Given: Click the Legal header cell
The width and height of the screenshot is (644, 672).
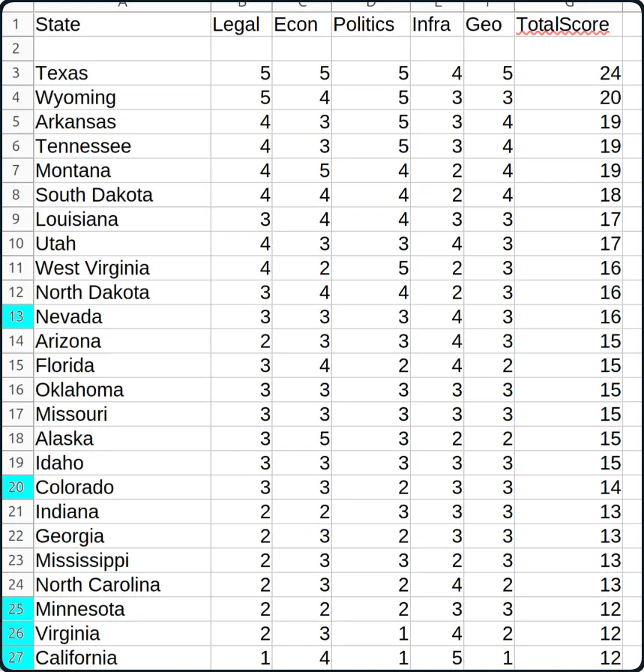Looking at the screenshot, I should click(241, 25).
